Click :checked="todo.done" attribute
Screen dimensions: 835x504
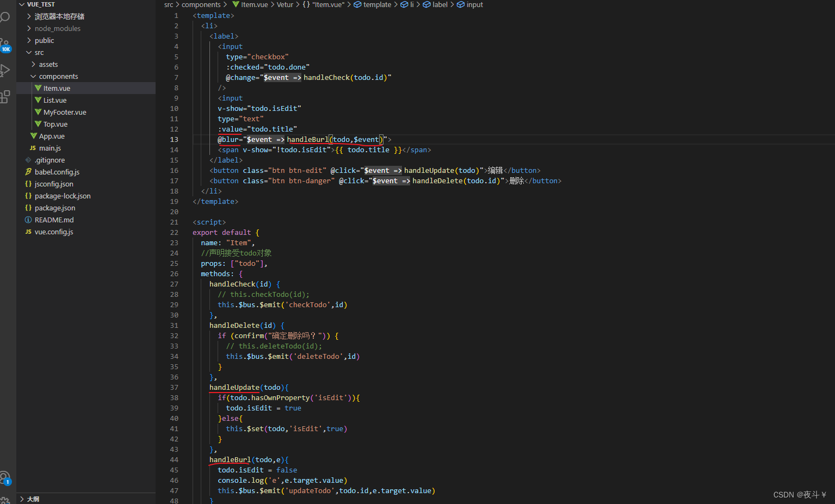[x=268, y=67]
